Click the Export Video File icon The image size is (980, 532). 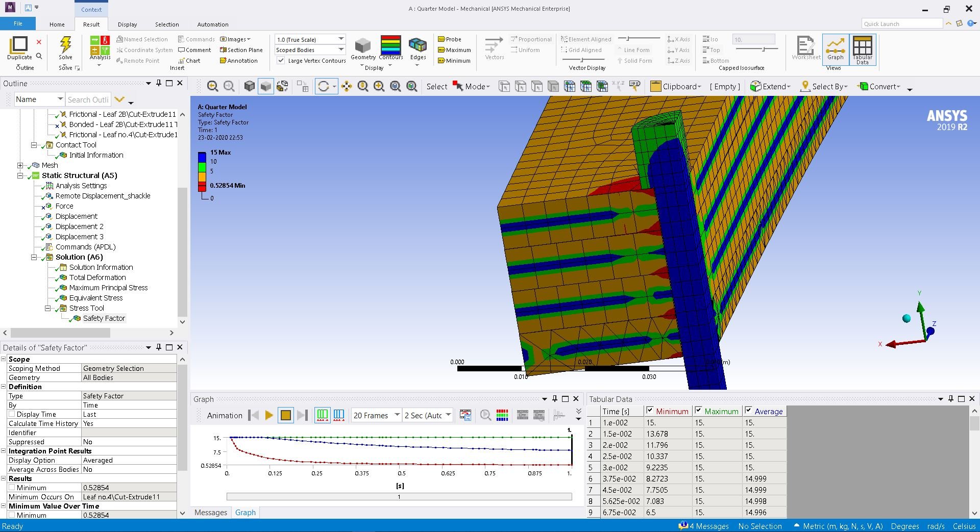point(465,416)
